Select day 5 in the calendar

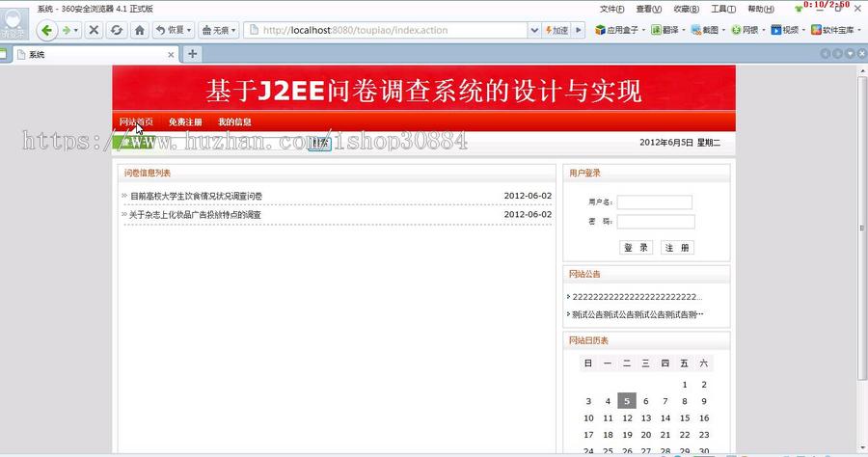pyautogui.click(x=627, y=401)
